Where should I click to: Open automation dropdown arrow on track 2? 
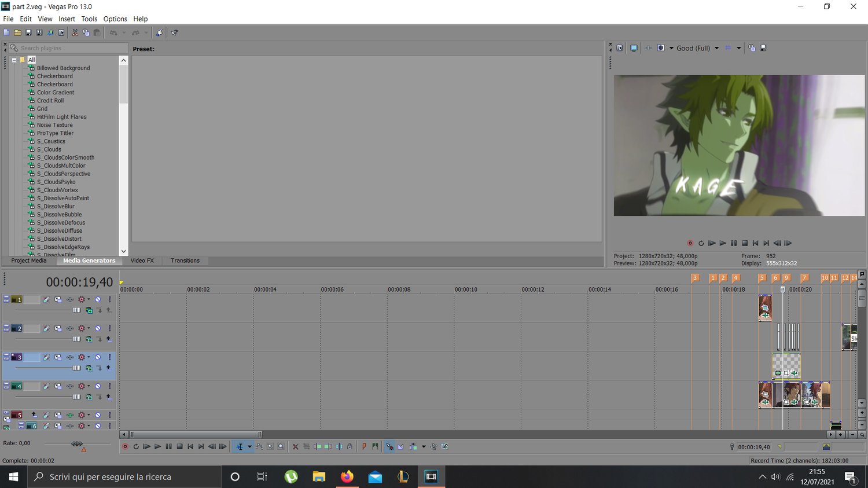(89, 328)
